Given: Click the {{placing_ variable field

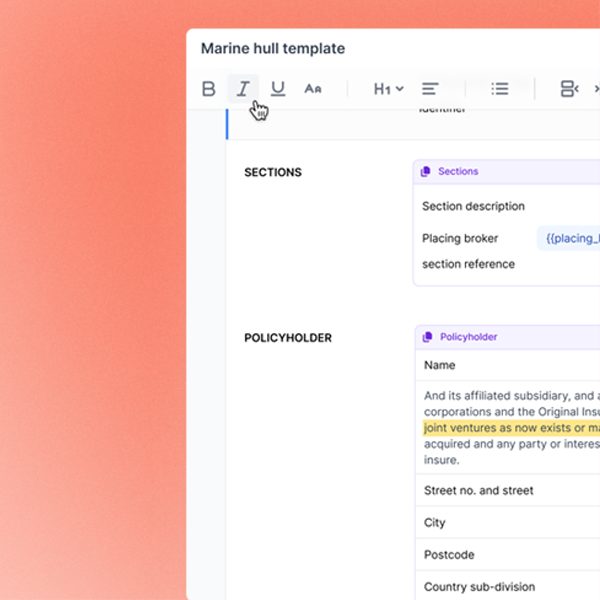Looking at the screenshot, I should (x=569, y=238).
